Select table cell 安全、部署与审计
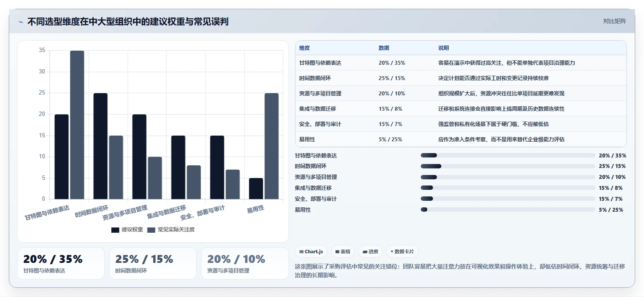 tap(320, 124)
